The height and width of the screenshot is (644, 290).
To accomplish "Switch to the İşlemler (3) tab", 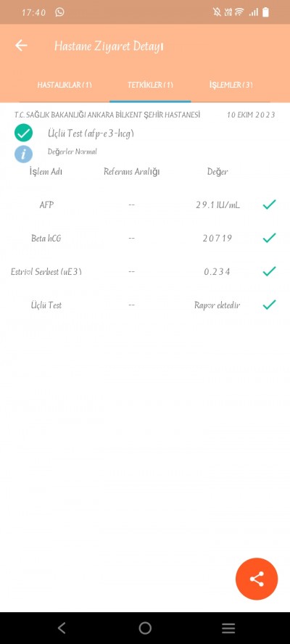I will pyautogui.click(x=231, y=85).
